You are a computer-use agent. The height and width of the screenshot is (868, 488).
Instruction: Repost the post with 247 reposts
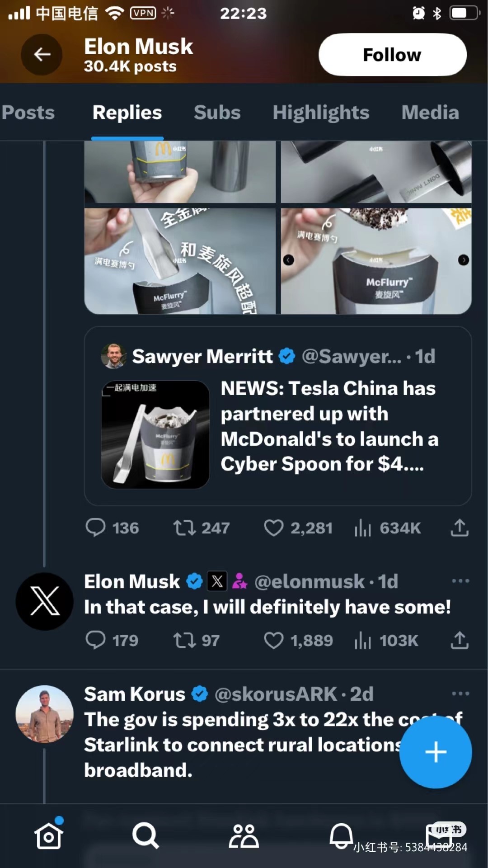[184, 528]
